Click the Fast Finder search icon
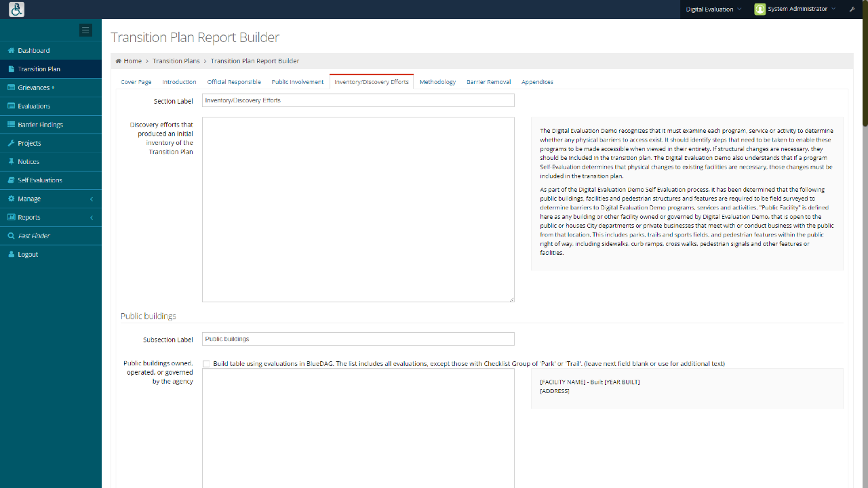The width and height of the screenshot is (868, 488). click(x=12, y=236)
